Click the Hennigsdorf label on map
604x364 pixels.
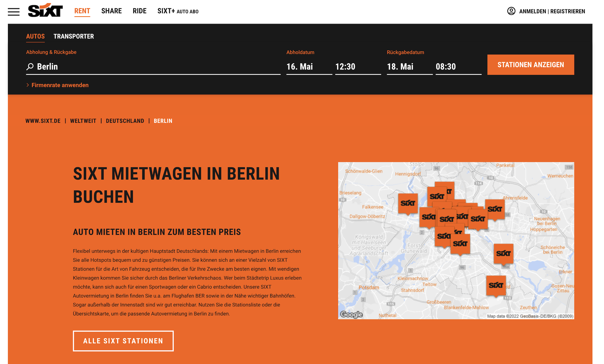coord(408,174)
